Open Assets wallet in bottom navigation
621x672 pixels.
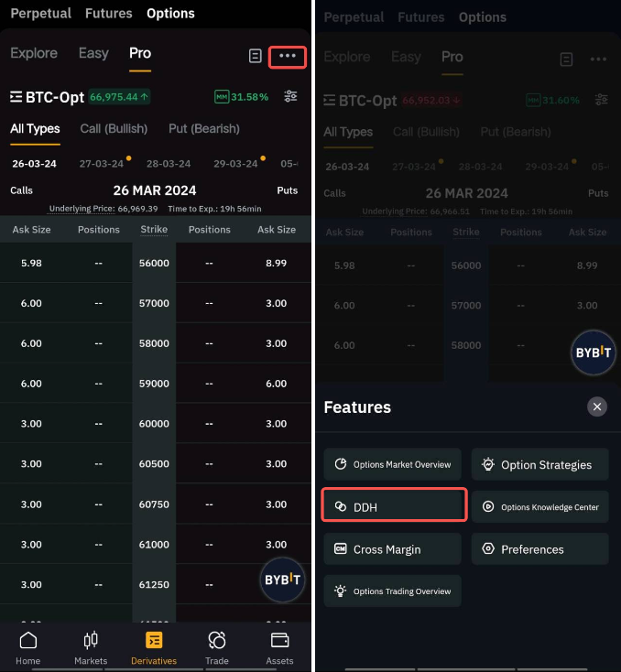tap(279, 647)
